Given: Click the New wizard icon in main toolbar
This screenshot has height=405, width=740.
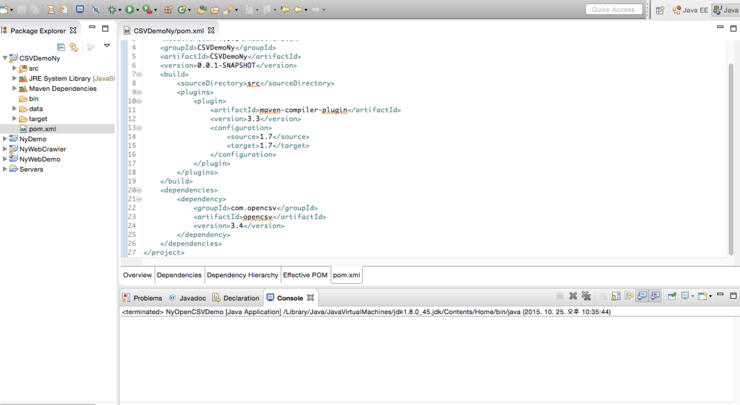Looking at the screenshot, I should click(5, 9).
